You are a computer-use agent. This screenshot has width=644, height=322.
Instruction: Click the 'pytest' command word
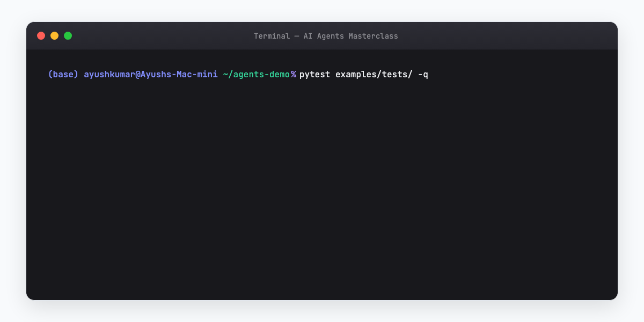click(315, 74)
